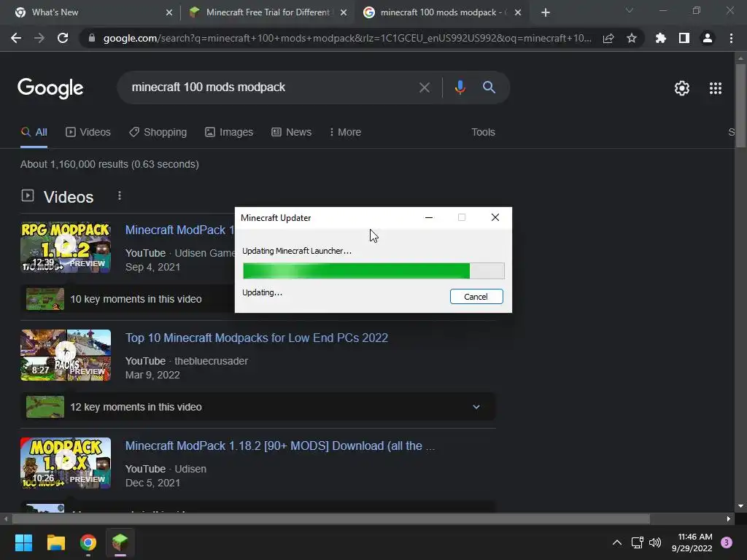Open File Explorer from taskbar
The width and height of the screenshot is (747, 560).
point(55,542)
